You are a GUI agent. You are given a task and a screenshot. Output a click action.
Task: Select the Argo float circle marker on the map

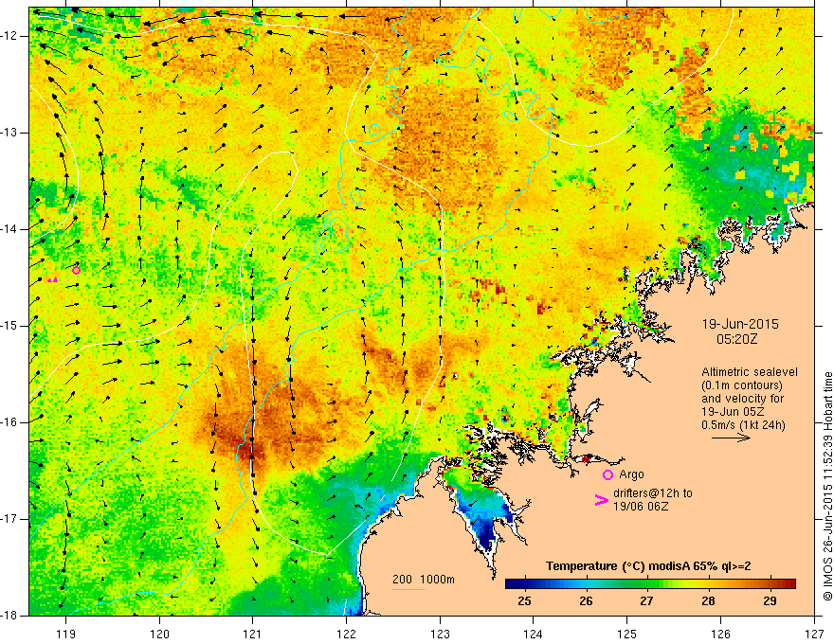pyautogui.click(x=76, y=271)
